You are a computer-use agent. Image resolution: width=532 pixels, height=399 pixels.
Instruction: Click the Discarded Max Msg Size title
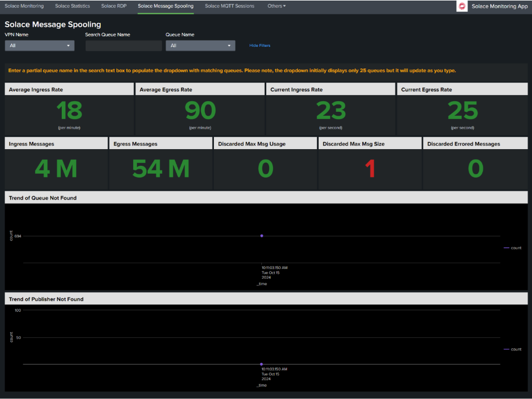tap(354, 144)
